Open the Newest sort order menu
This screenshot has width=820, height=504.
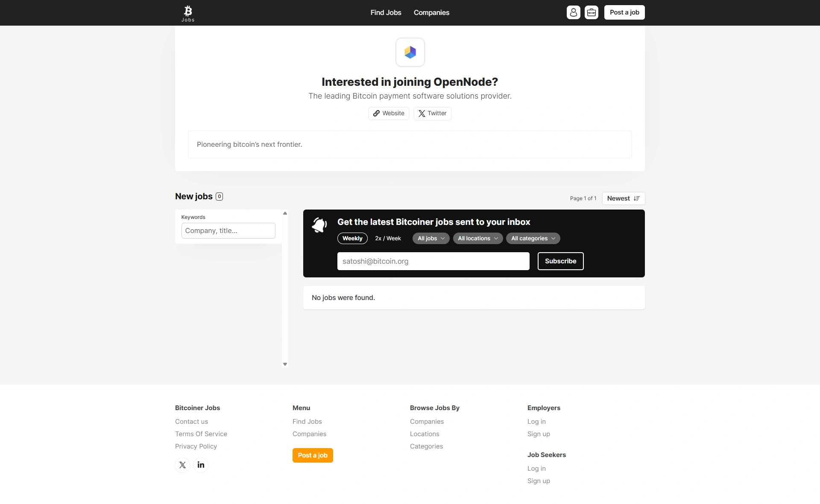(x=623, y=198)
